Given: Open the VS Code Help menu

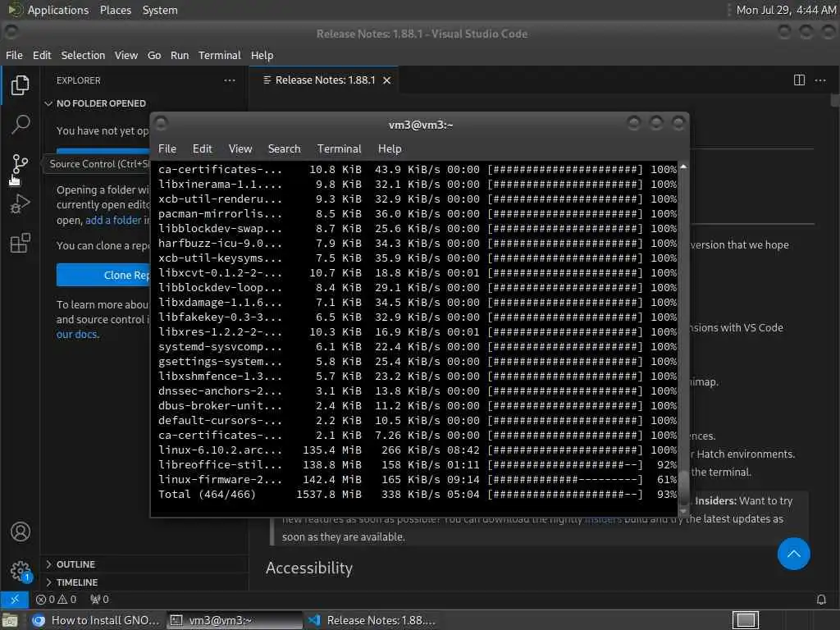Looking at the screenshot, I should click(262, 55).
